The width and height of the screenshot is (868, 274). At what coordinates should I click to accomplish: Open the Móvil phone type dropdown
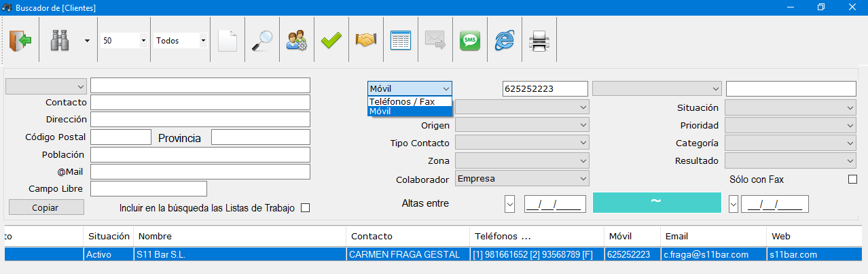[410, 88]
